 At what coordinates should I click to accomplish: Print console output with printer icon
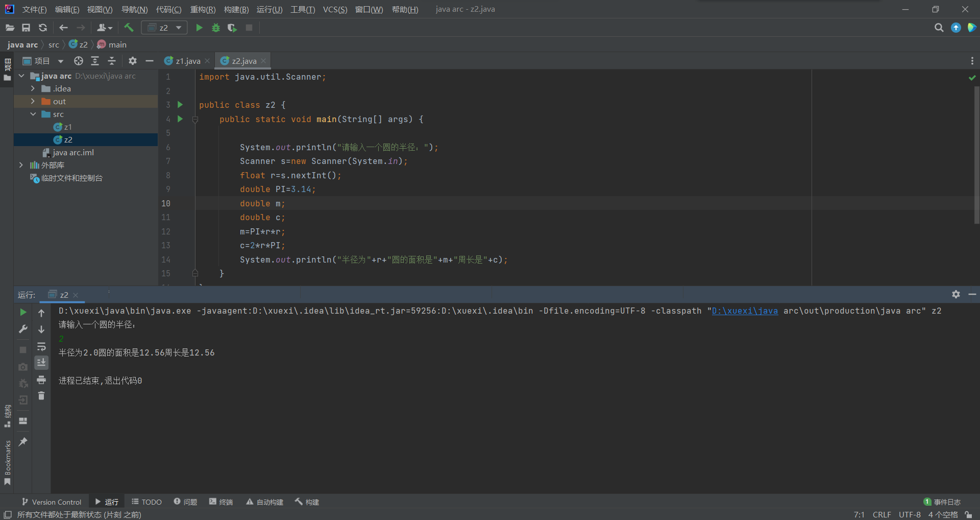[x=41, y=380]
